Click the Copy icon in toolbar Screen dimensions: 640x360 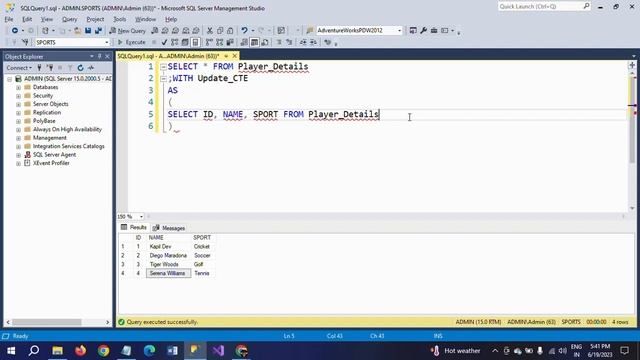(x=220, y=31)
